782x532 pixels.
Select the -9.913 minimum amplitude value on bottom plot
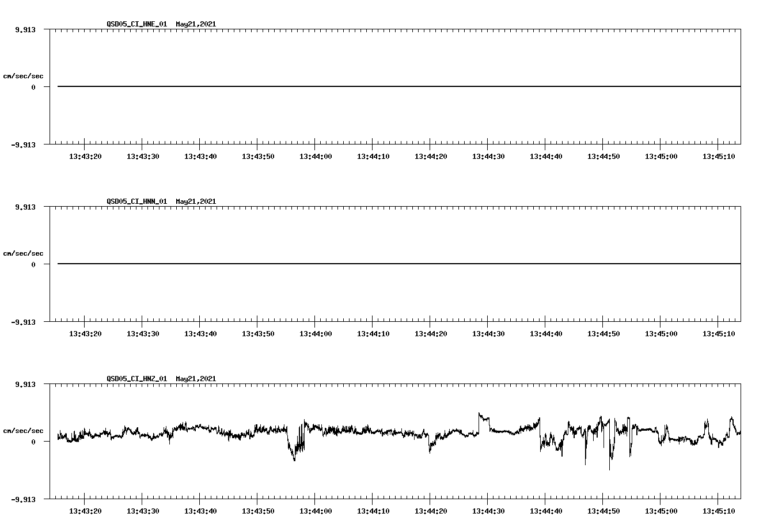pos(24,500)
